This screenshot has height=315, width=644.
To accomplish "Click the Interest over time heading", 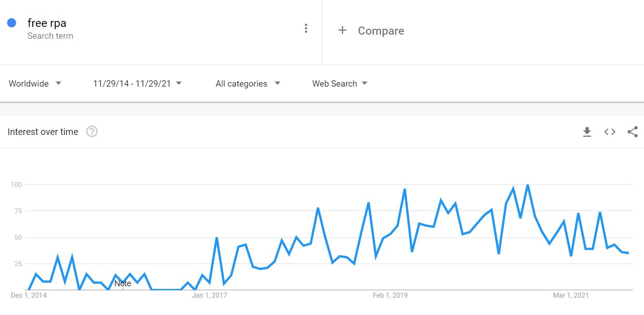I will coord(43,132).
